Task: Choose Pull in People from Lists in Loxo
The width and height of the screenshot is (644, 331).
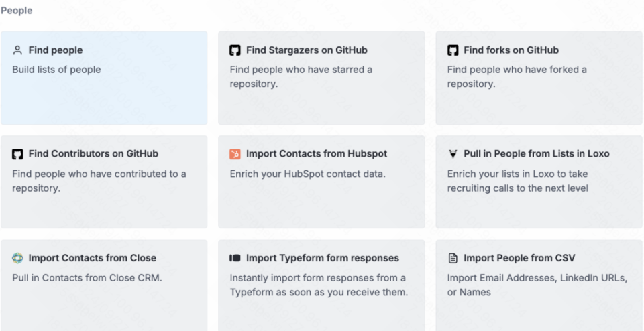Action: pyautogui.click(x=537, y=154)
